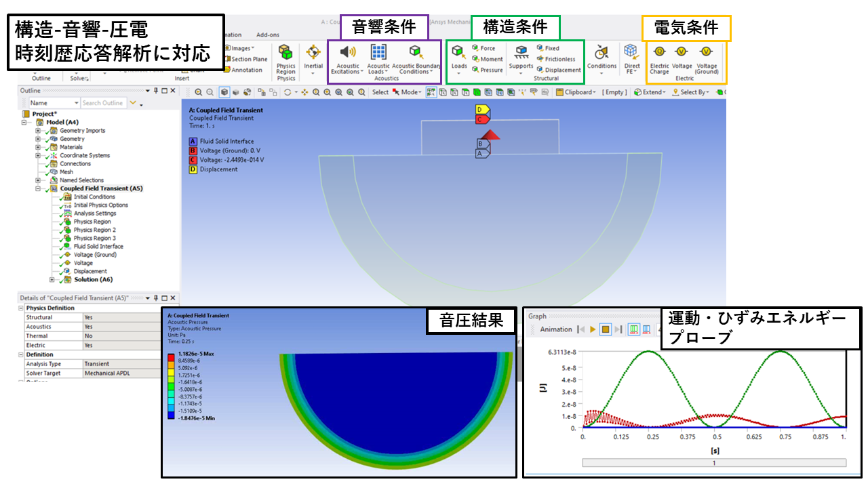Screen dimensions: 868x488
Task: Expand the Coordinate Systems tree node
Action: pyautogui.click(x=38, y=155)
